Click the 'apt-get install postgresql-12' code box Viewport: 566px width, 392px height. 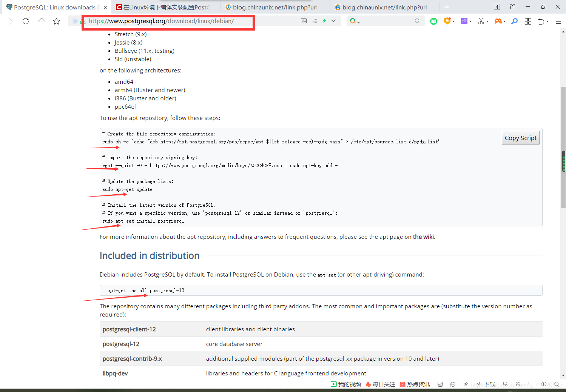click(321, 291)
